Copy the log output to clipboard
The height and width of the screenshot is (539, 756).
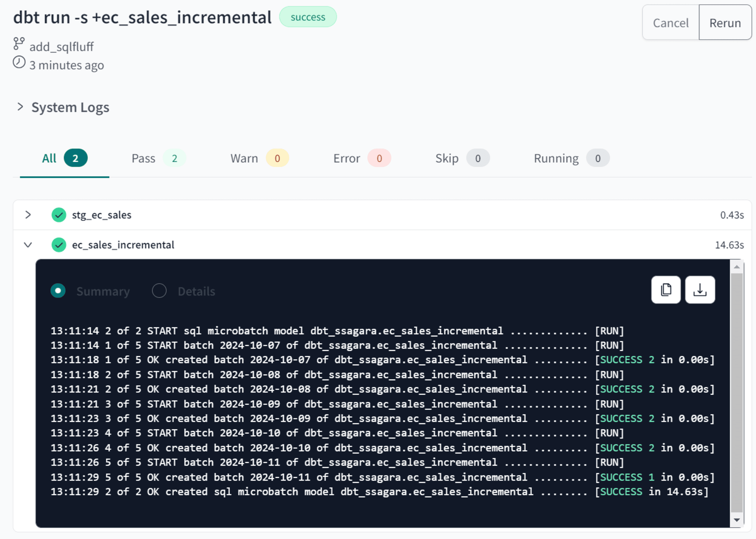(666, 290)
